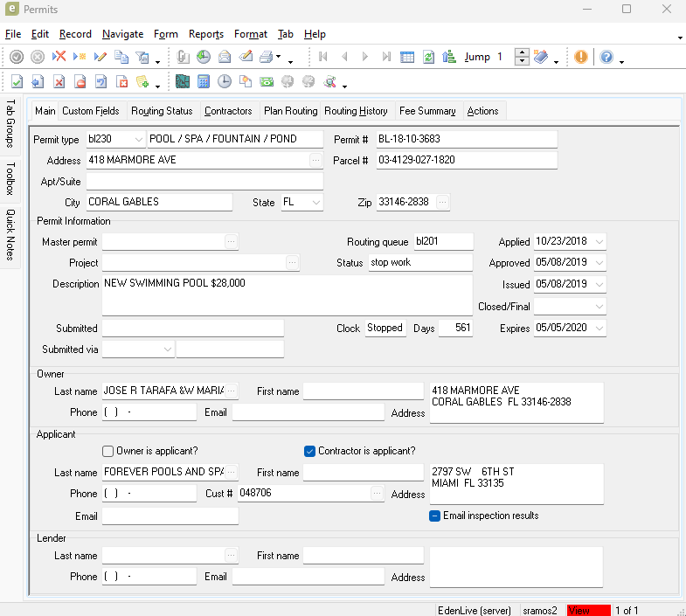
Task: Click the orange exclamation alert icon
Action: pos(581,57)
